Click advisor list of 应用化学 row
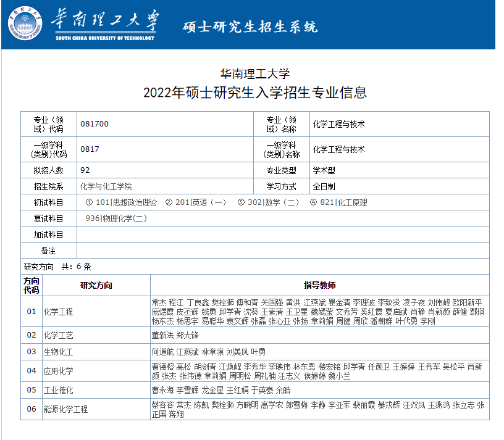The image size is (504, 440). (317, 372)
